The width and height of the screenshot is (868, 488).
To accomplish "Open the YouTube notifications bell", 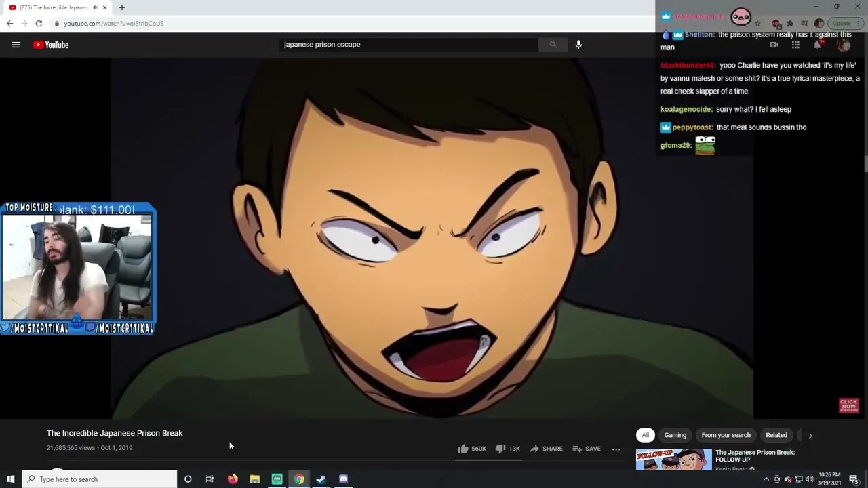I will coord(817,45).
